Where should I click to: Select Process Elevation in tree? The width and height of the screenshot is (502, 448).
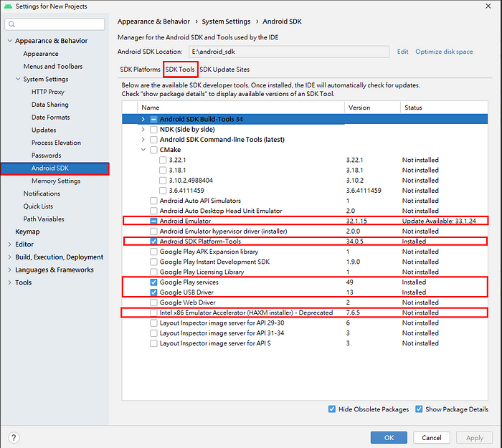pos(56,143)
